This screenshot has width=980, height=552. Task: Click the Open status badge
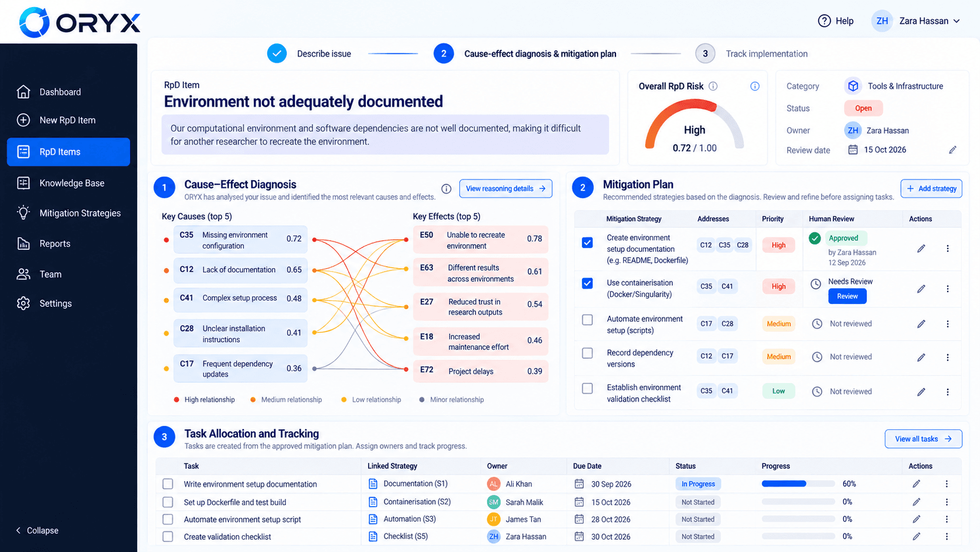(863, 109)
